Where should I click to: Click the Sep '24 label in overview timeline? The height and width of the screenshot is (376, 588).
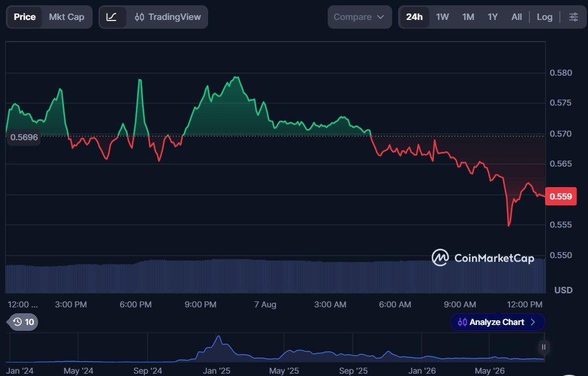[x=148, y=371]
